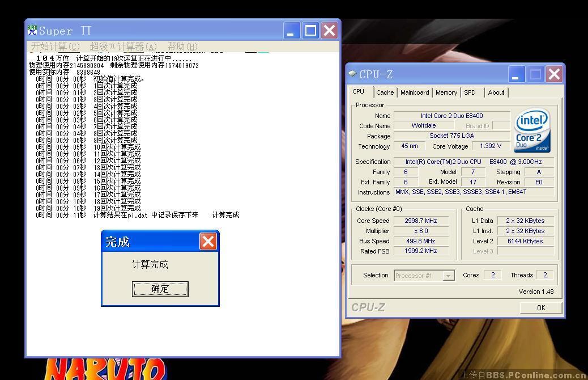Open the 开始计算(C) menu
This screenshot has height=380, width=588.
pos(55,47)
